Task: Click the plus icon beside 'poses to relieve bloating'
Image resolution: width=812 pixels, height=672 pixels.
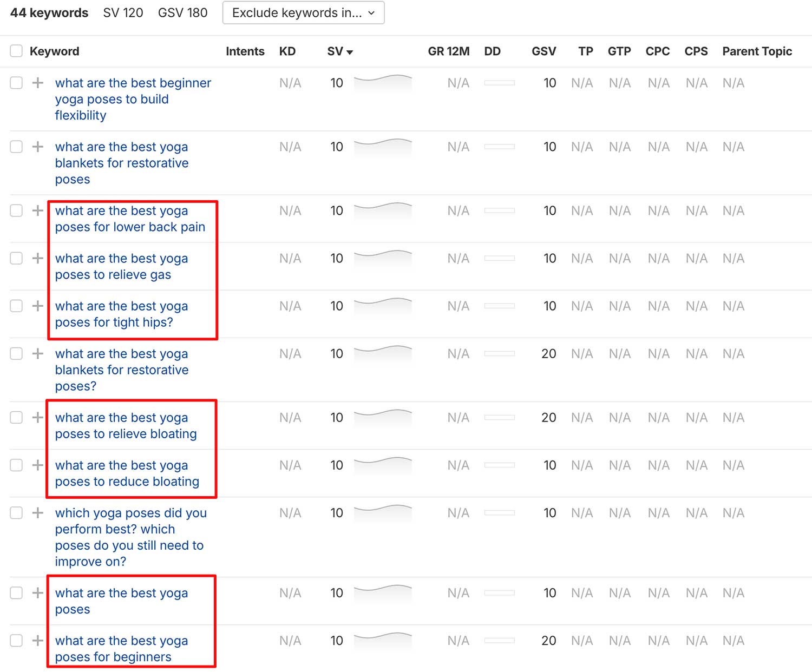Action: point(37,418)
